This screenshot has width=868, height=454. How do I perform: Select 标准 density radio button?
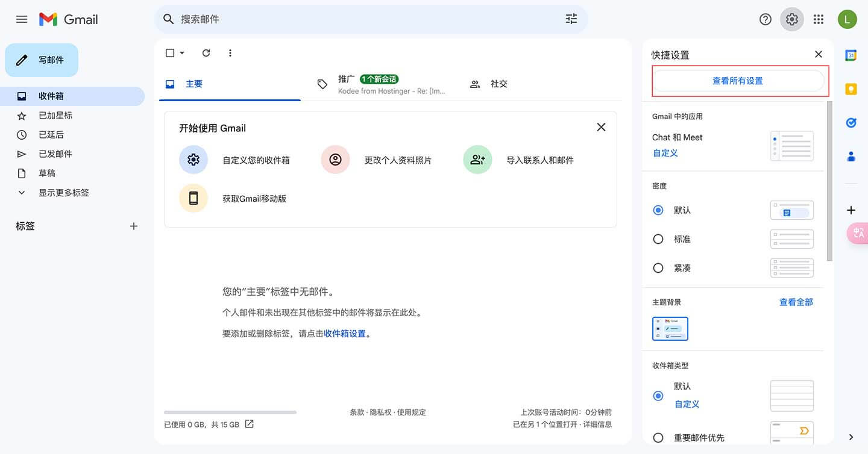point(658,239)
